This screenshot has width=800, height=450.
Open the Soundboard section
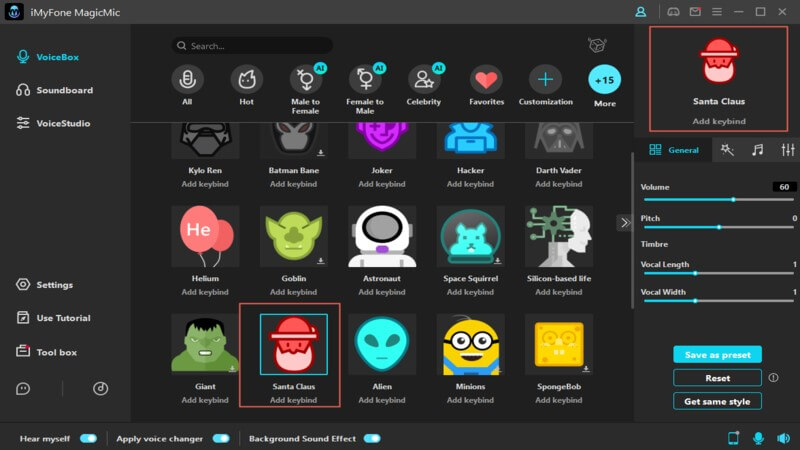(x=55, y=90)
